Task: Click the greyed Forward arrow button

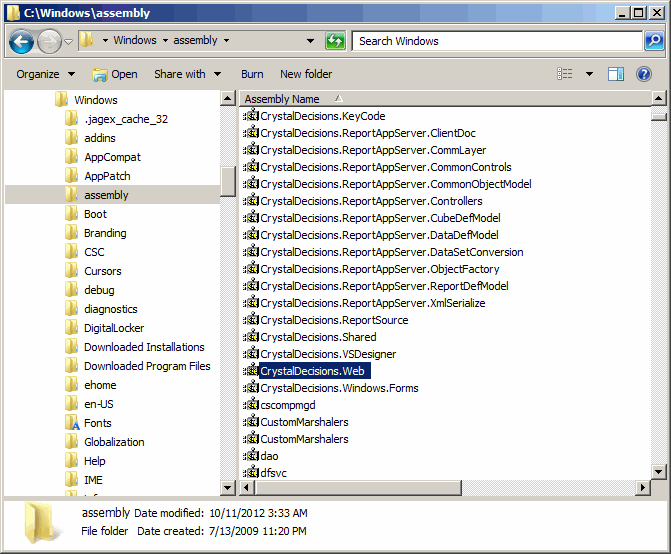Action: click(49, 41)
